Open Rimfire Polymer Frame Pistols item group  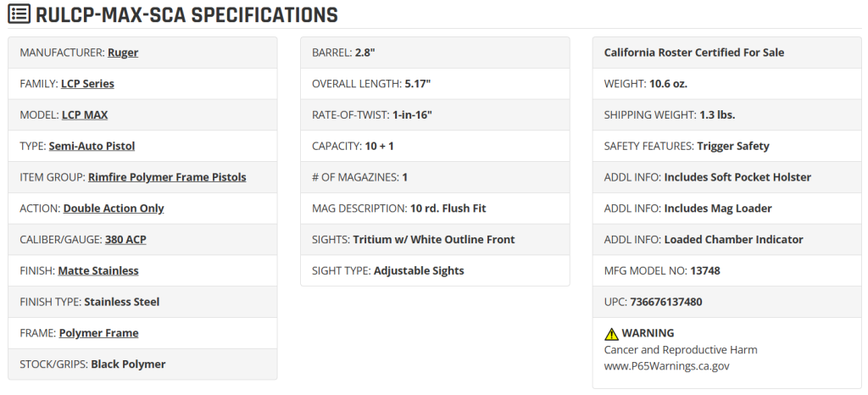[167, 177]
